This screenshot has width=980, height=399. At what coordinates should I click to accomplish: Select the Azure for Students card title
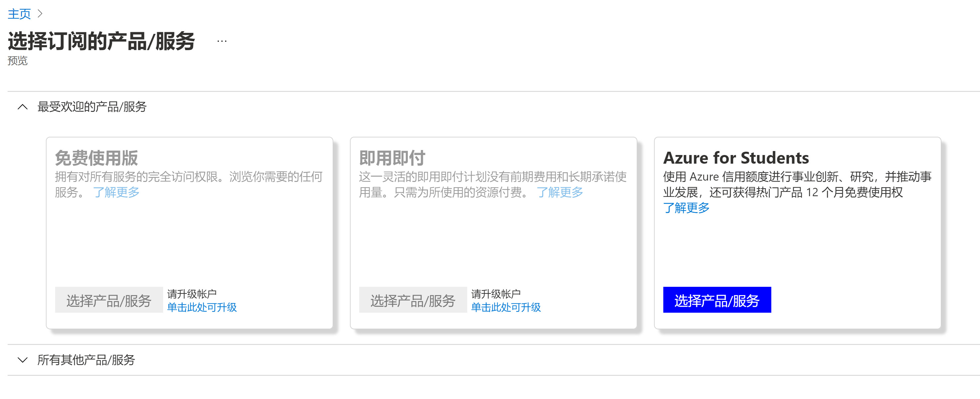(x=736, y=158)
